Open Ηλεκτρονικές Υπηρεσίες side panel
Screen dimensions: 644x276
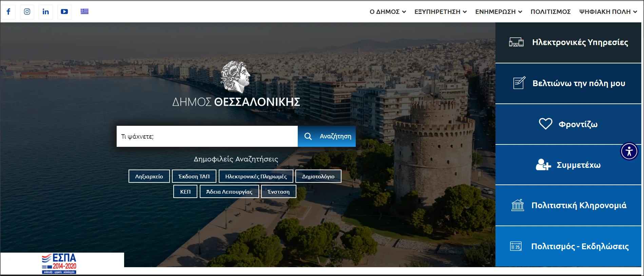(x=568, y=42)
